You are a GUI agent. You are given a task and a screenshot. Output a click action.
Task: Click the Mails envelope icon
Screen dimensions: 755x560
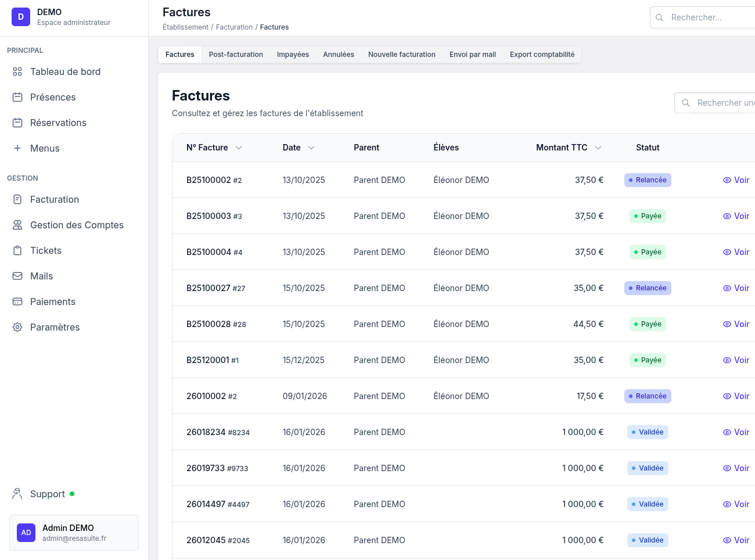pyautogui.click(x=17, y=276)
